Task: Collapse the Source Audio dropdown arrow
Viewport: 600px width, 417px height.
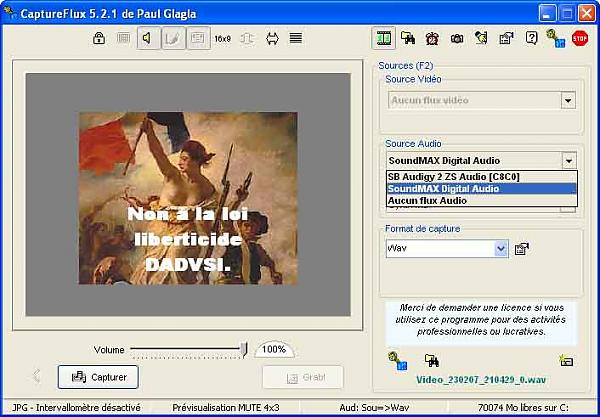Action: click(x=568, y=160)
